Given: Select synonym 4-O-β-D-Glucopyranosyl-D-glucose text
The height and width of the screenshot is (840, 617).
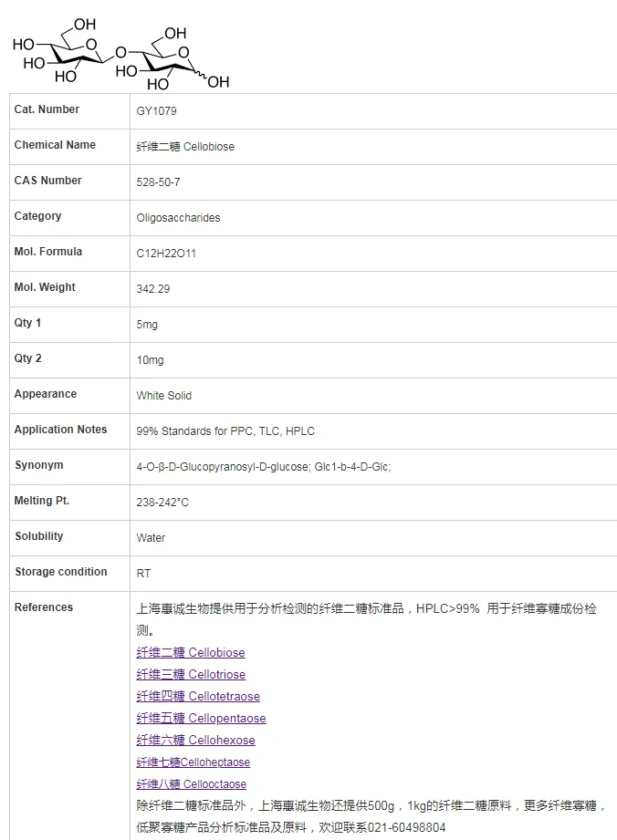Looking at the screenshot, I should tap(223, 467).
